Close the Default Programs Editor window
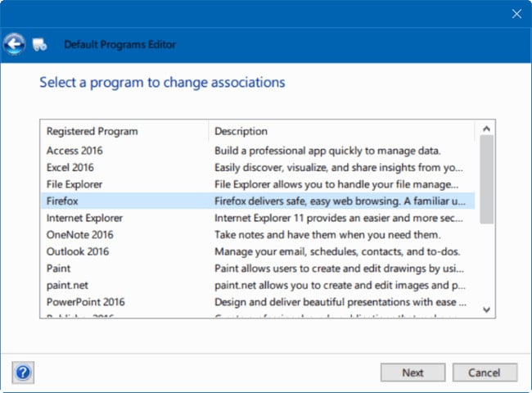Screen dimensions: 532x393 [x=516, y=14]
